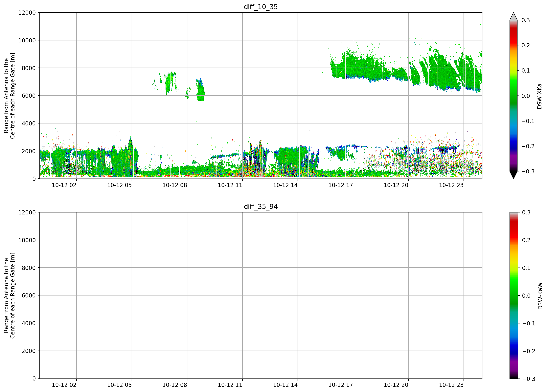The image size is (547, 392).
Task: Select the diff_35_94 plot's y-axis label
Action: tap(9, 295)
